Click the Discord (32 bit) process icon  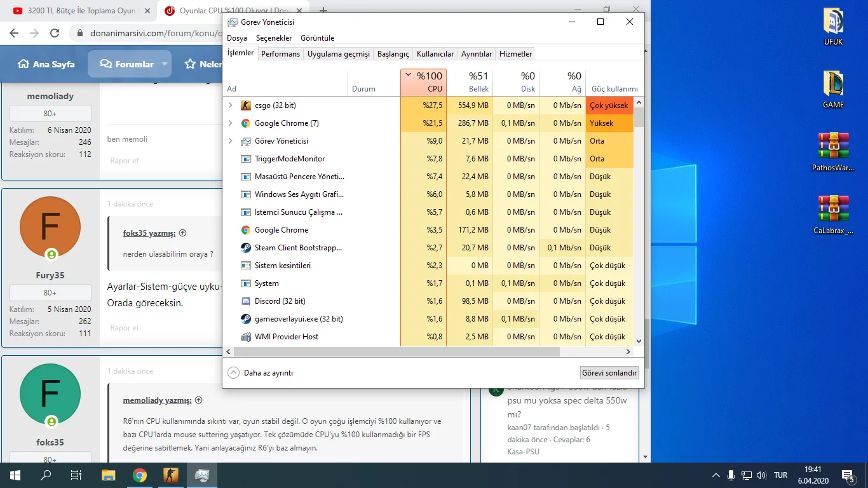point(246,301)
